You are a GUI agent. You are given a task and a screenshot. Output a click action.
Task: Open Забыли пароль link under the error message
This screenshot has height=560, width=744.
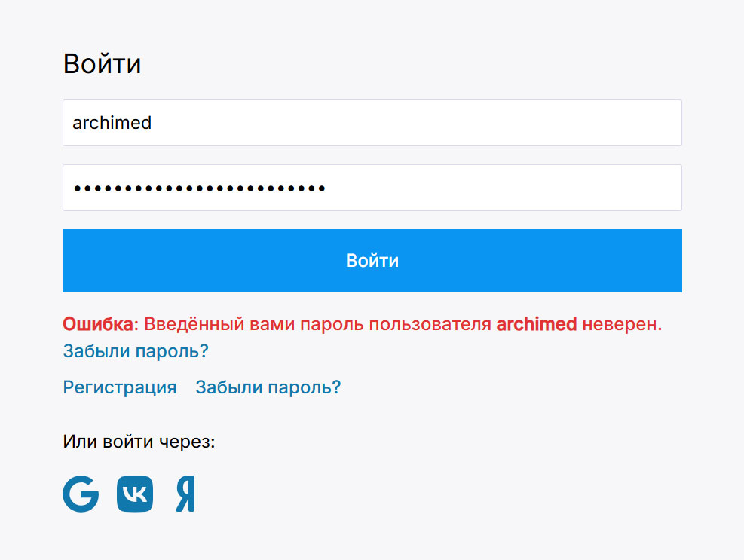tap(136, 351)
